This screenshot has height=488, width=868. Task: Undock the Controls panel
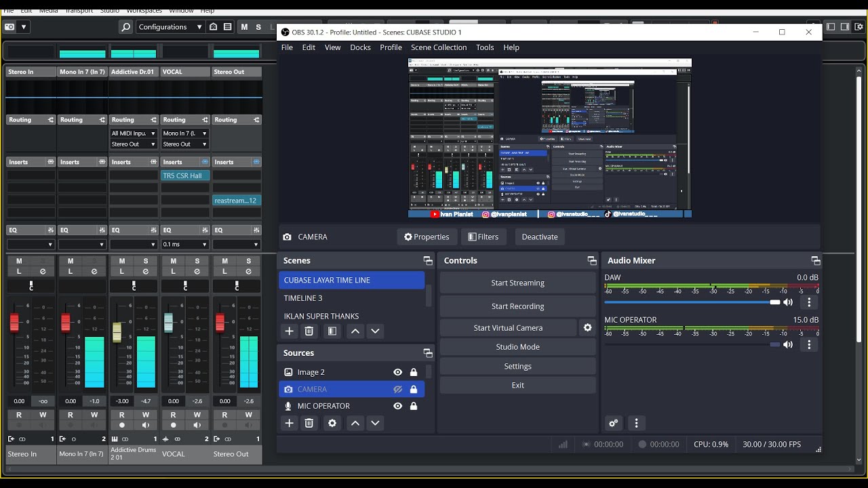click(x=592, y=261)
